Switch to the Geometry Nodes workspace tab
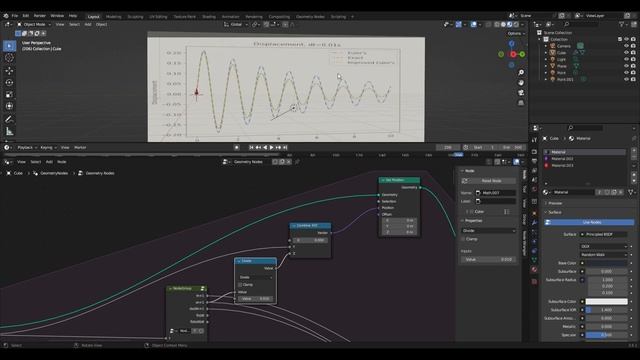640x360 pixels. pos(310,17)
